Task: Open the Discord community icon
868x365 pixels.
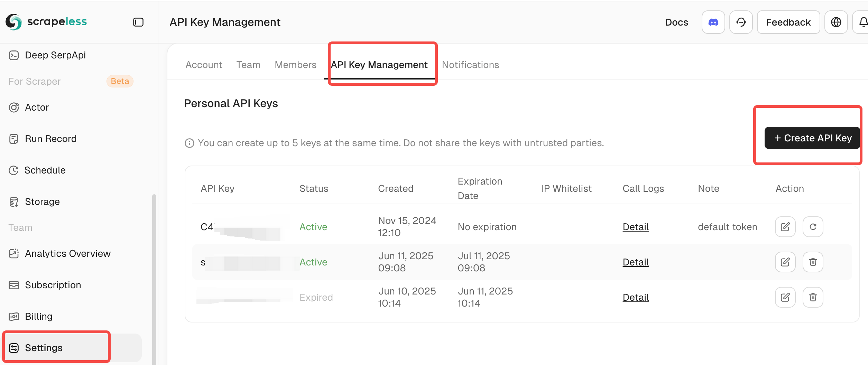Action: pyautogui.click(x=713, y=22)
